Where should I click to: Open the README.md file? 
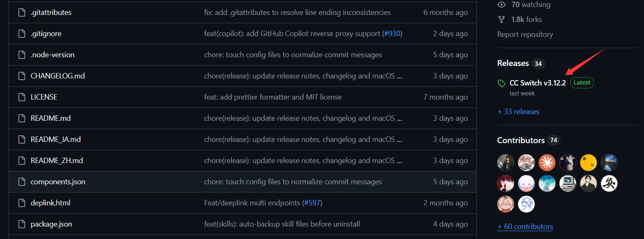(x=51, y=118)
